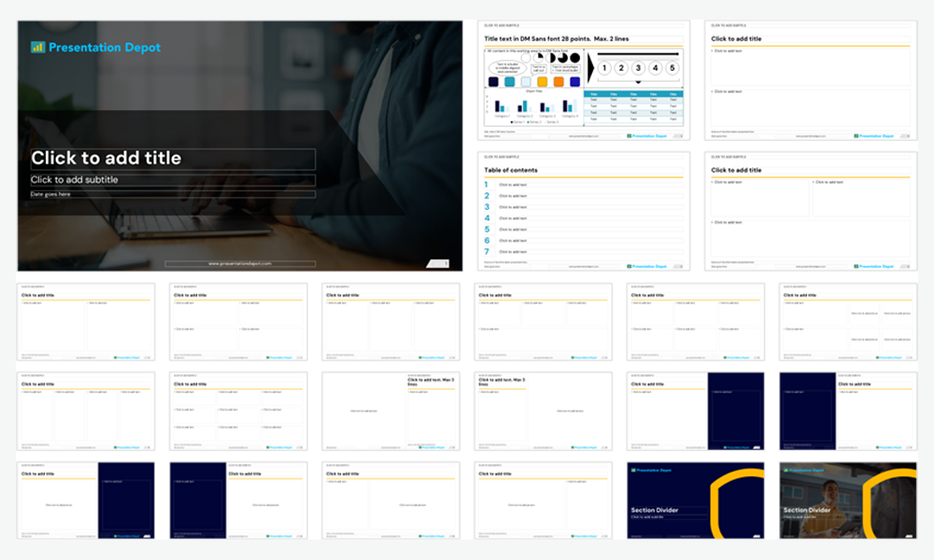
Task: Open the layout with picture left and 'Max 3 lines' title right
Action: coord(390,412)
